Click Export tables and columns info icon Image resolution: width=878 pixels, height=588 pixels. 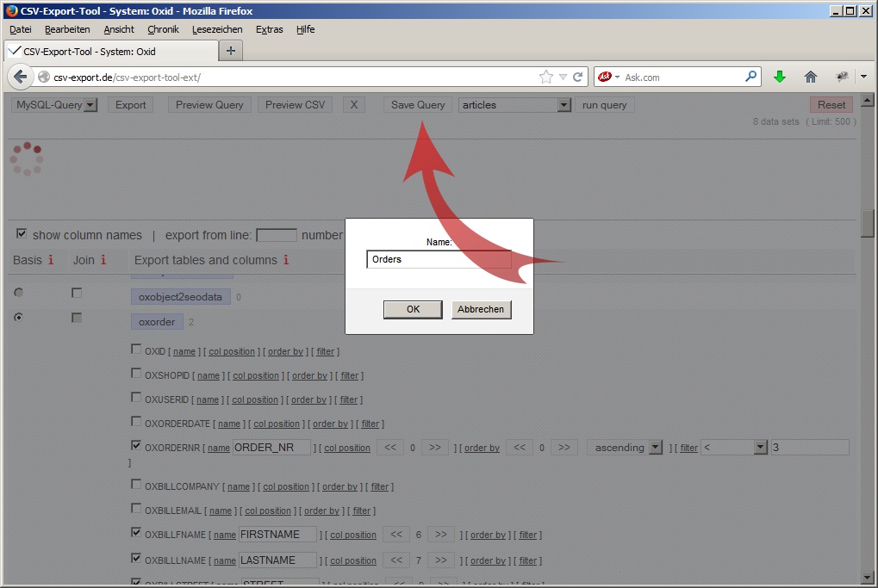(285, 260)
